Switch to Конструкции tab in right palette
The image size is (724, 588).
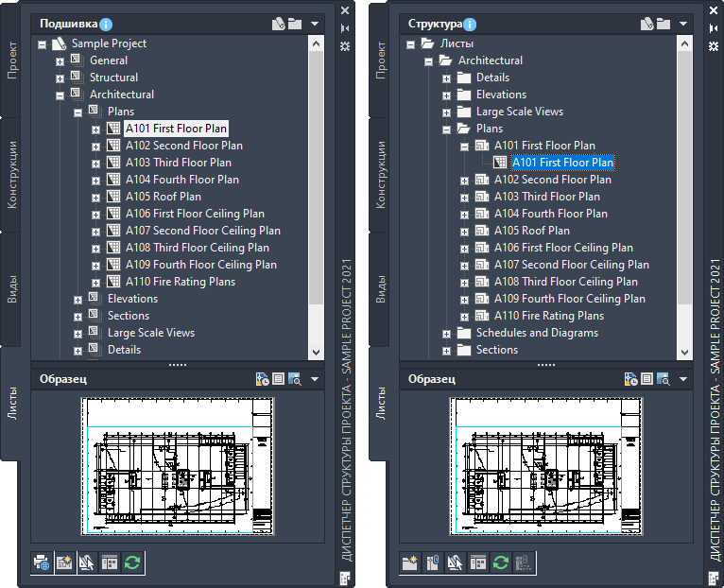381,175
